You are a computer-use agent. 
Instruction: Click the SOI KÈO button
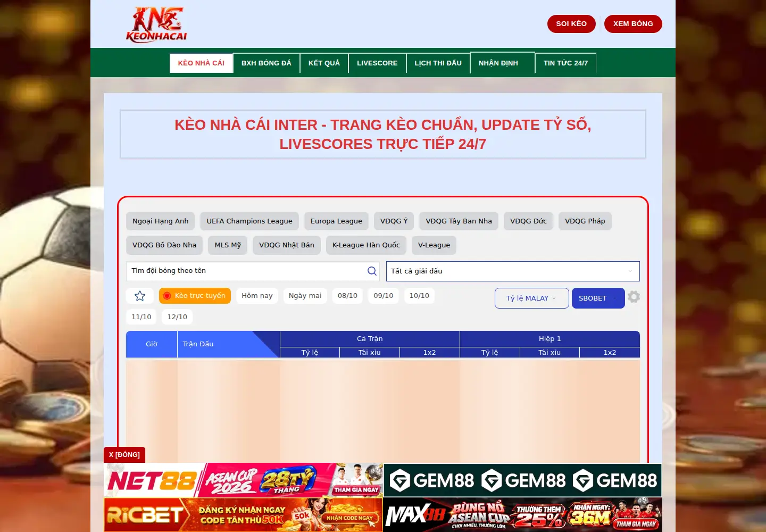tap(571, 24)
